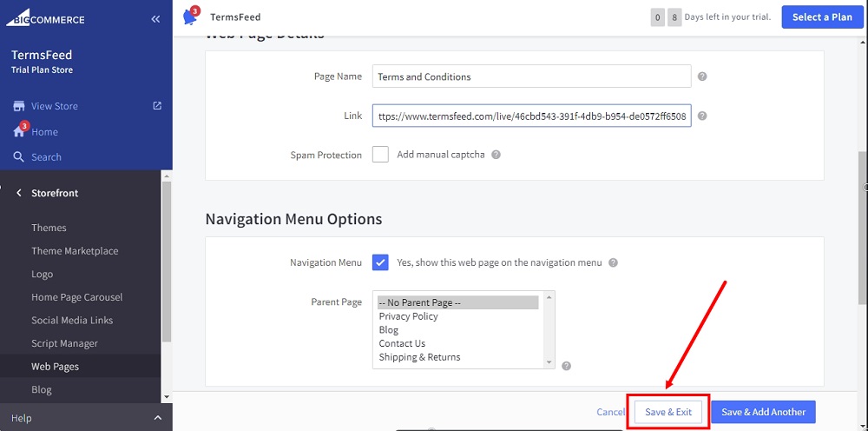Click View Store link text
The image size is (868, 431).
[x=54, y=106]
